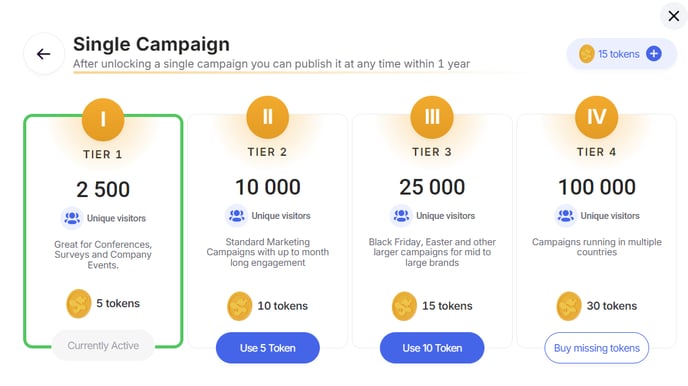Click the Tier 4 unique visitors icon
Image resolution: width=688 pixels, height=386 pixels.
(566, 215)
